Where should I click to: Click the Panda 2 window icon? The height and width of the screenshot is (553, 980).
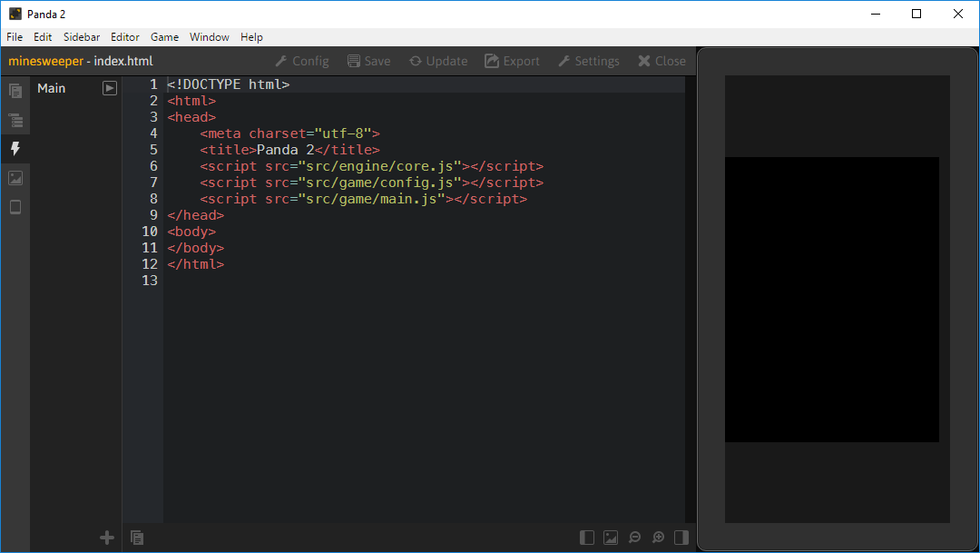(15, 14)
